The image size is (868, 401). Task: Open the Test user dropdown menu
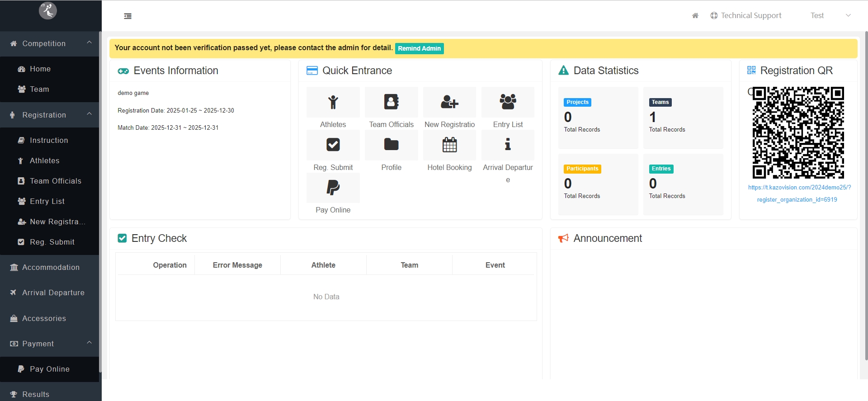830,16
